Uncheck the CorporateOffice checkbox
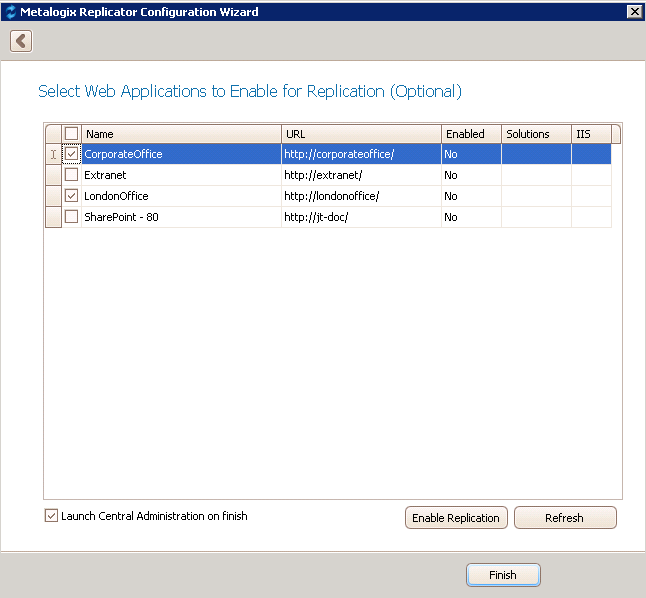Image resolution: width=646 pixels, height=598 pixels. [x=71, y=154]
